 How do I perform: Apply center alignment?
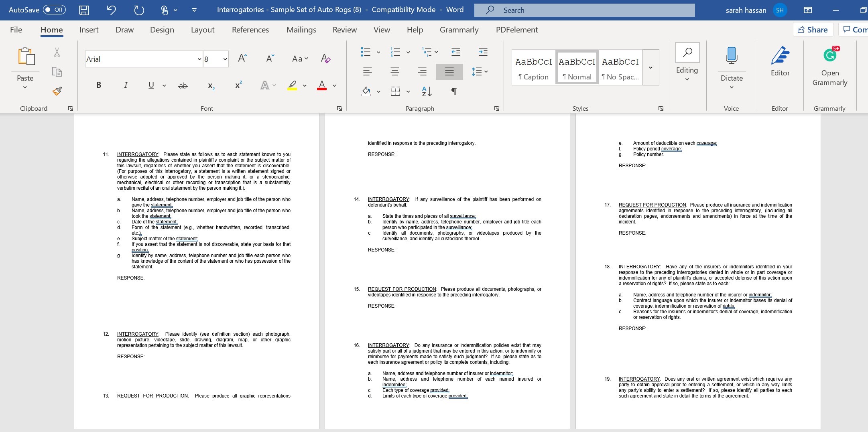[x=395, y=72]
